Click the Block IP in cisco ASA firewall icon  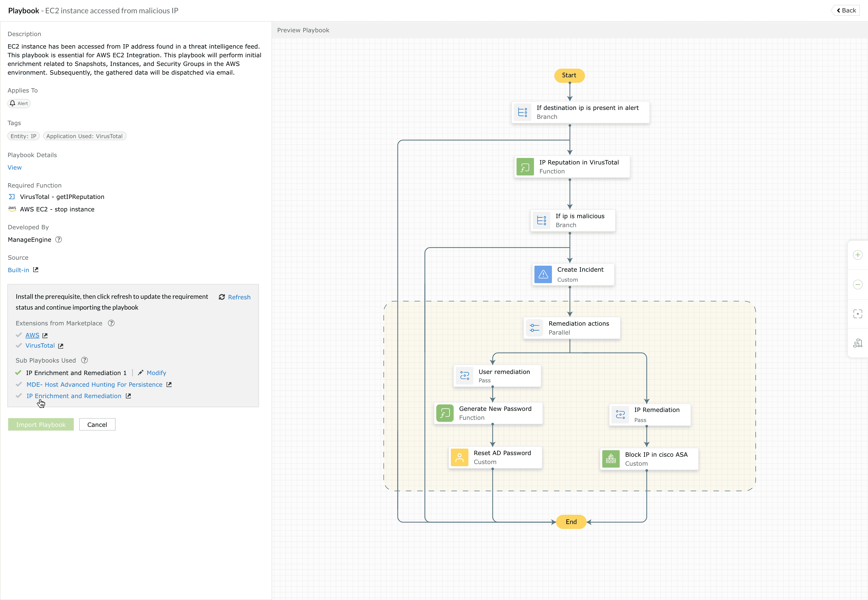click(611, 459)
